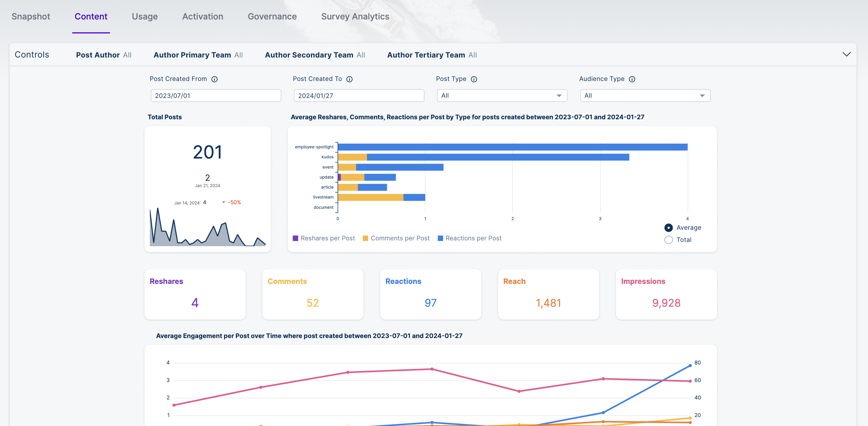Switch to the Activation tab

[x=203, y=16]
